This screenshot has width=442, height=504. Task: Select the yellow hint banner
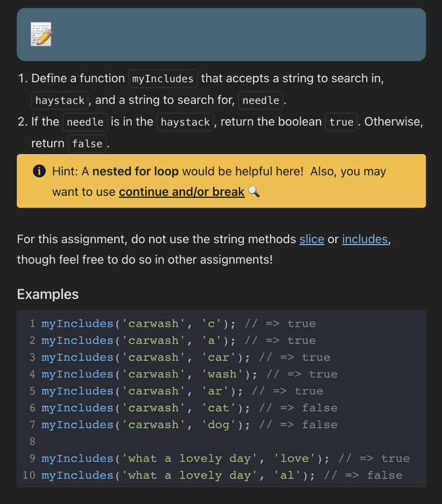221,181
